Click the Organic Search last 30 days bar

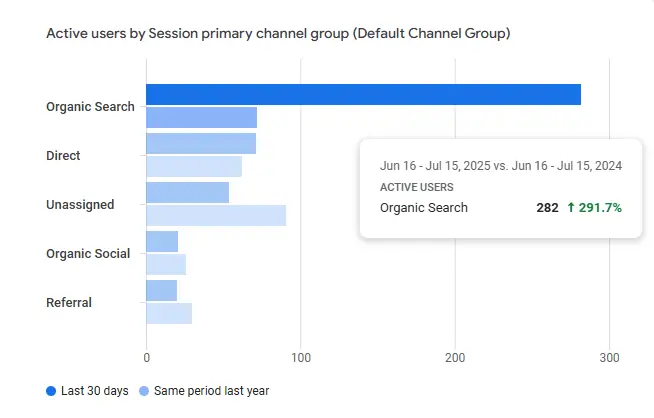point(363,94)
